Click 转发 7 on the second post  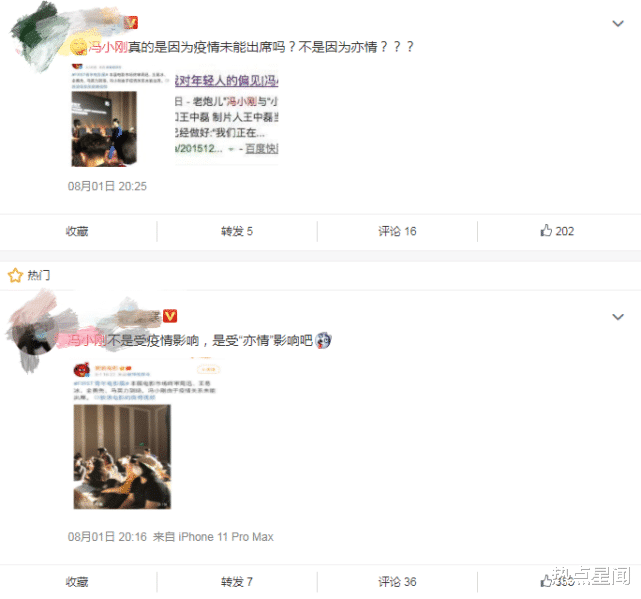pyautogui.click(x=237, y=582)
